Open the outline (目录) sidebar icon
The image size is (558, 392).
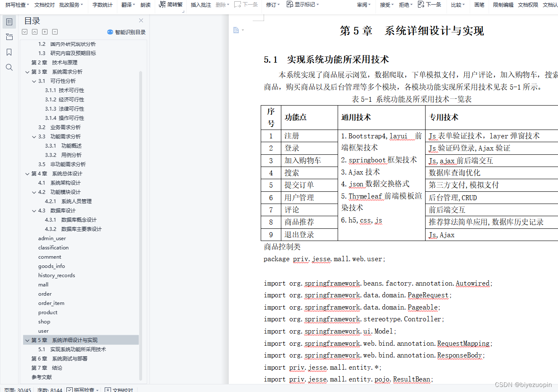[x=9, y=21]
